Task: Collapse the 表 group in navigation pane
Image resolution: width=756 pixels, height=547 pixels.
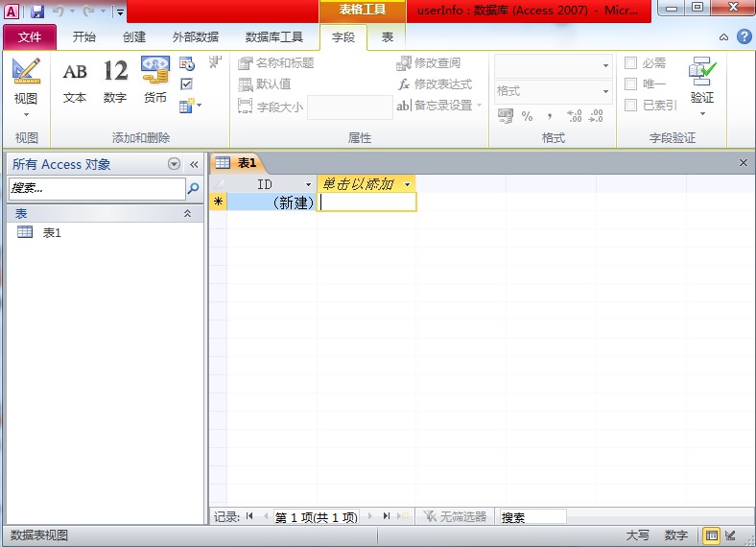Action: tap(187, 213)
